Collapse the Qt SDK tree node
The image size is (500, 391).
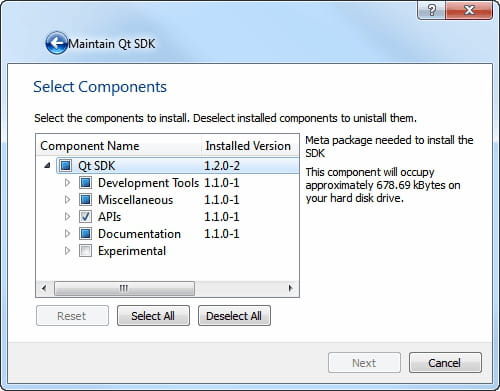(47, 165)
